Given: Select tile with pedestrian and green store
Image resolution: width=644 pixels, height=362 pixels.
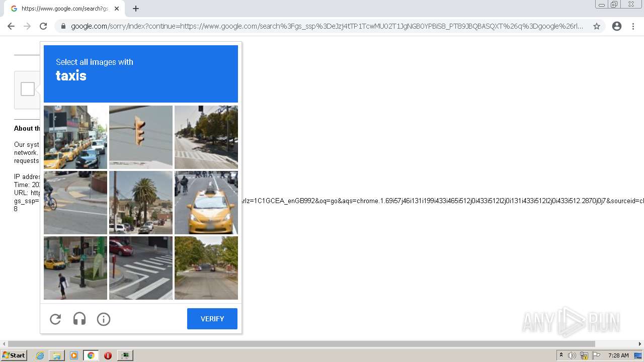Looking at the screenshot, I should (75, 268).
